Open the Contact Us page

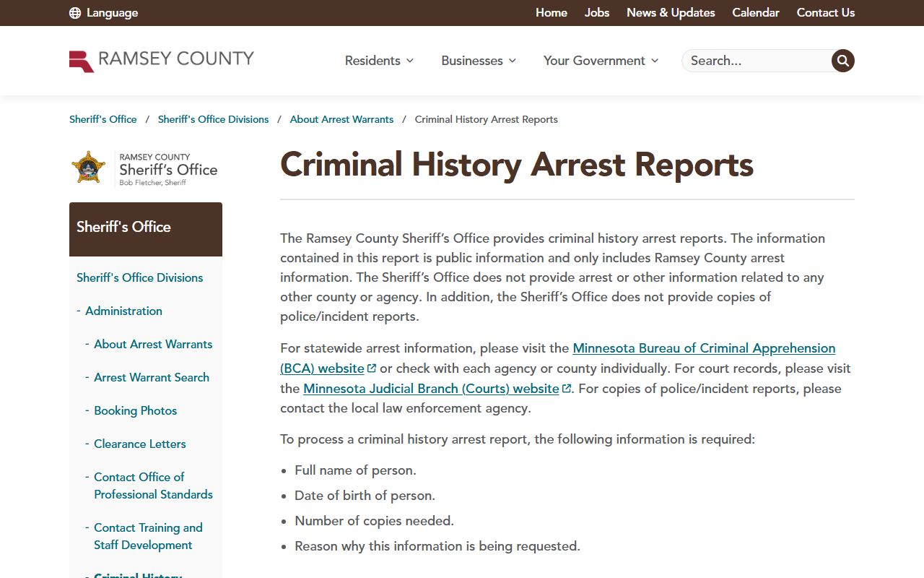point(826,13)
